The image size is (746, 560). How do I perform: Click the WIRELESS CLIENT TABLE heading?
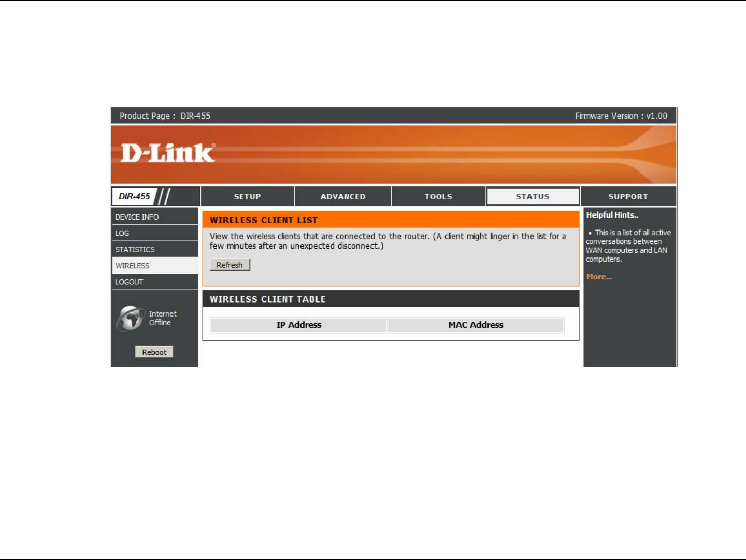click(267, 299)
